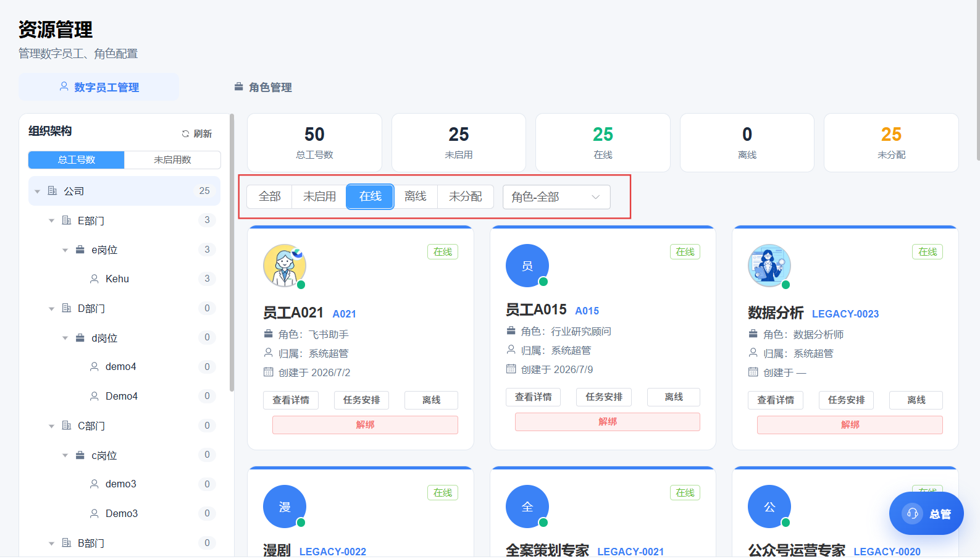Click the 25 在线 stat card
980x559 pixels.
tap(603, 143)
